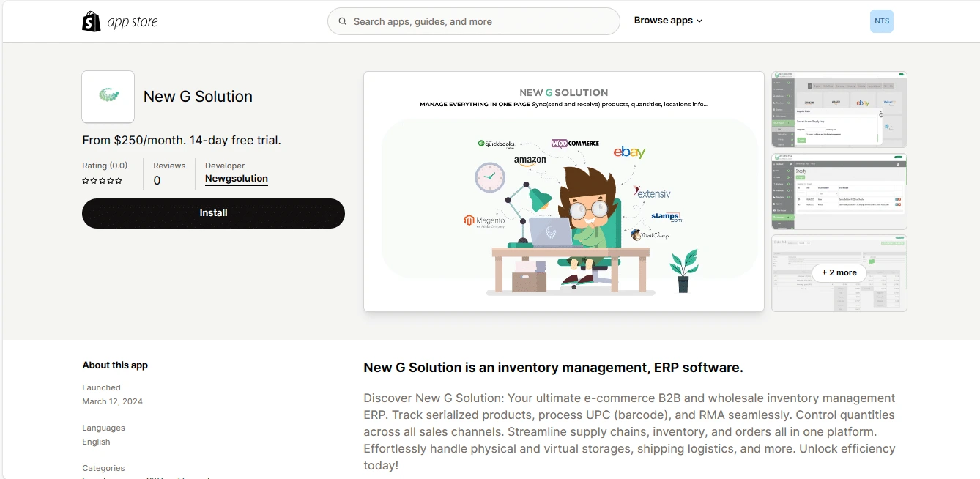The height and width of the screenshot is (479, 980).
Task: Click the "Languages" label
Action: [x=103, y=428]
